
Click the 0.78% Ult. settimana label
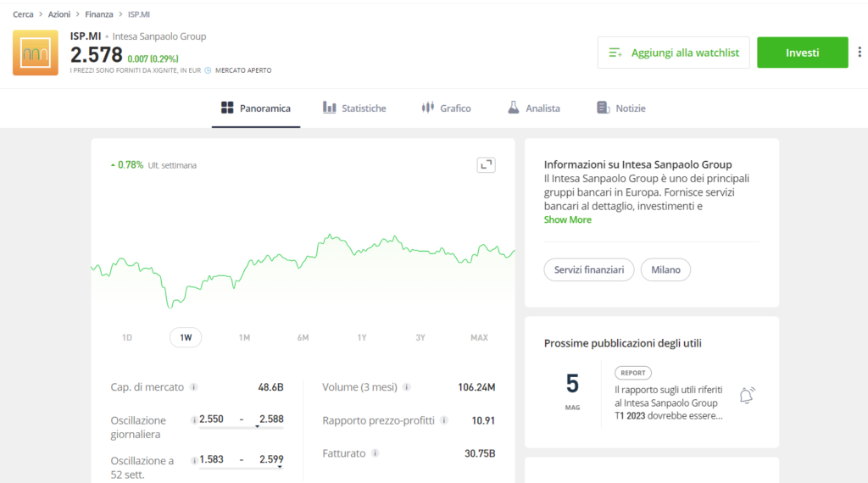tap(154, 165)
